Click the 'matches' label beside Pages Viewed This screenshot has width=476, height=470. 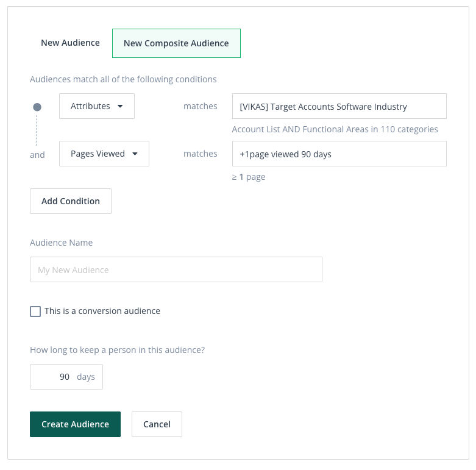tap(201, 154)
